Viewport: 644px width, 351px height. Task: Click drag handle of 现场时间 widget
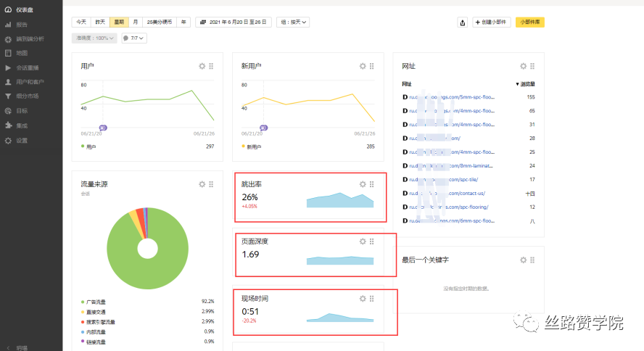click(372, 299)
